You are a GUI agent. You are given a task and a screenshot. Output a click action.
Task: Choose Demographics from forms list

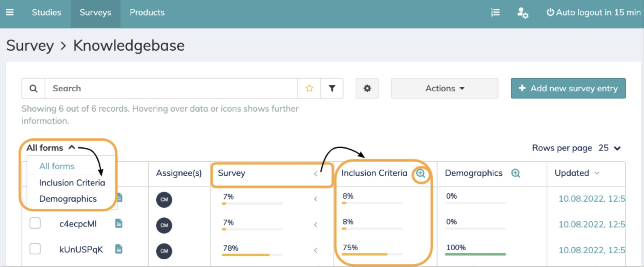[68, 199]
